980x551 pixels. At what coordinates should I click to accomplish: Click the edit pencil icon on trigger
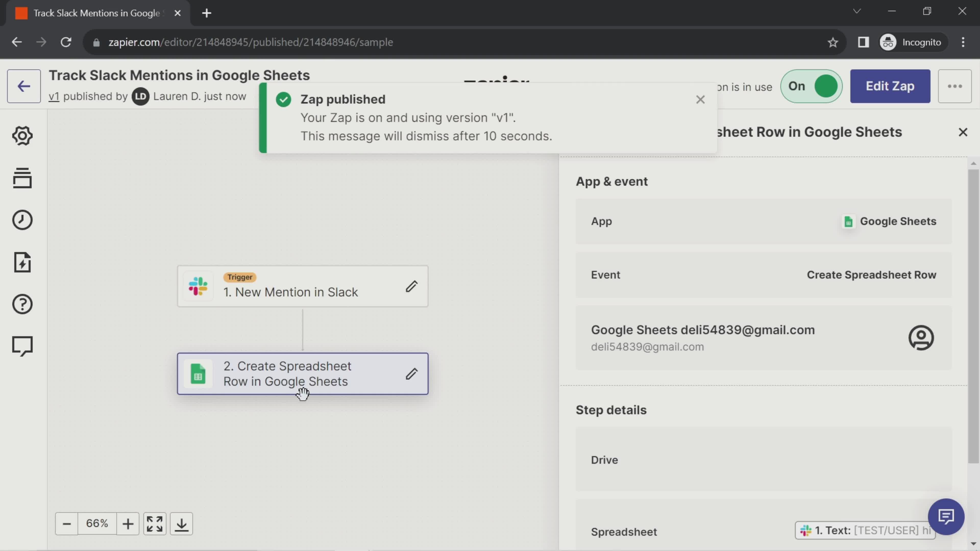pyautogui.click(x=411, y=285)
